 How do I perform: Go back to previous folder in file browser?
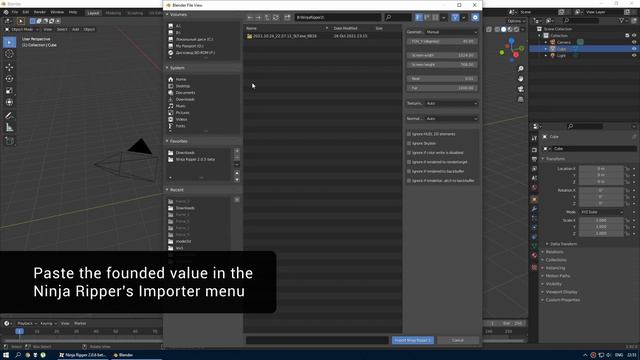[250, 18]
